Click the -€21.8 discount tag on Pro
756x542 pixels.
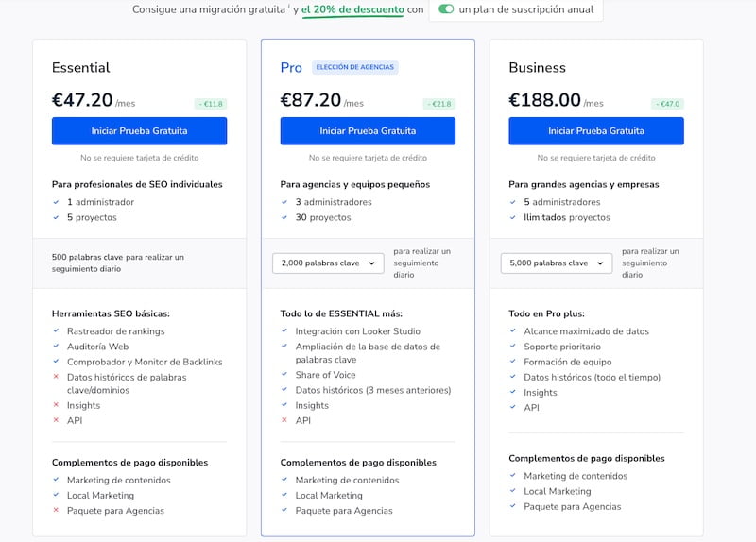[438, 104]
